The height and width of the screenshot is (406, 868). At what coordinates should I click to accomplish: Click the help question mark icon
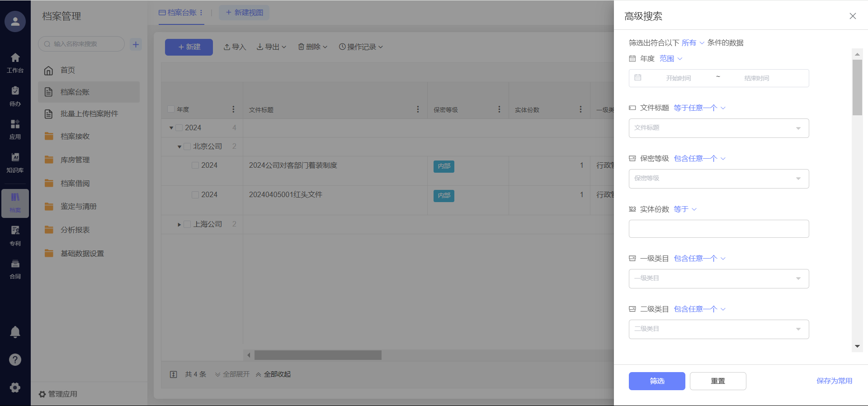[15, 359]
